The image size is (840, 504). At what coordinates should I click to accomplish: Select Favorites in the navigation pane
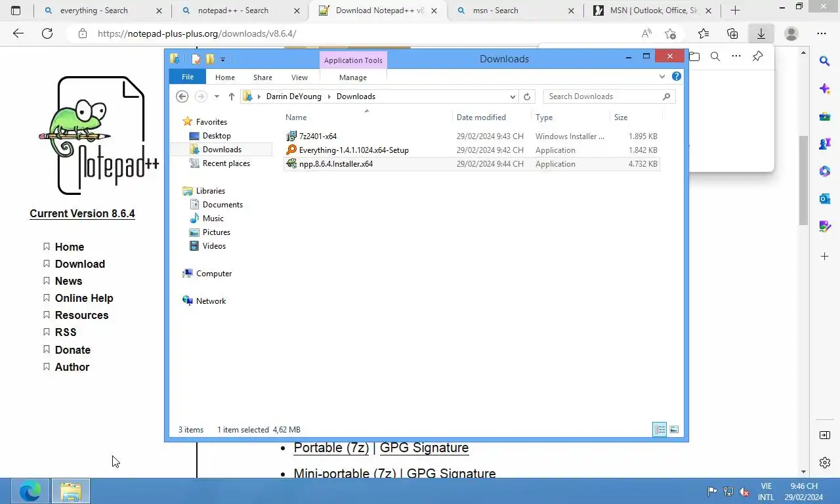coord(211,122)
